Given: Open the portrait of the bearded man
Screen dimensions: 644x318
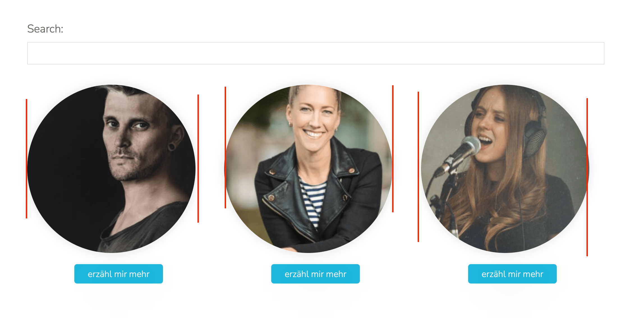Looking at the screenshot, I should pos(111,169).
